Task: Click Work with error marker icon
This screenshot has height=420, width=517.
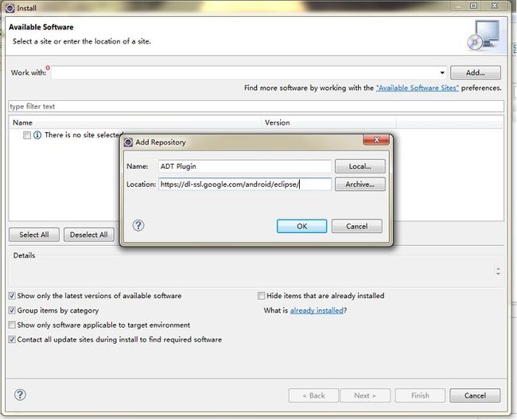Action: [48, 68]
